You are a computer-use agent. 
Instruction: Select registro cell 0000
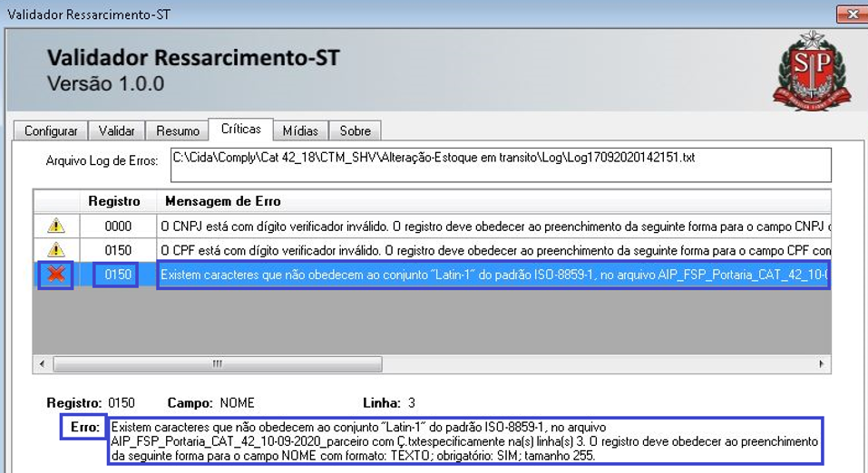[118, 226]
